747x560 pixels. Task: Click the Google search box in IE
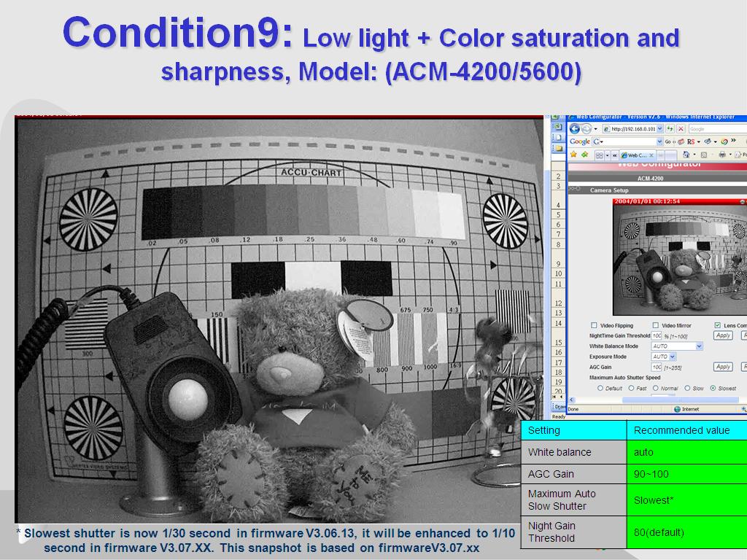point(718,129)
